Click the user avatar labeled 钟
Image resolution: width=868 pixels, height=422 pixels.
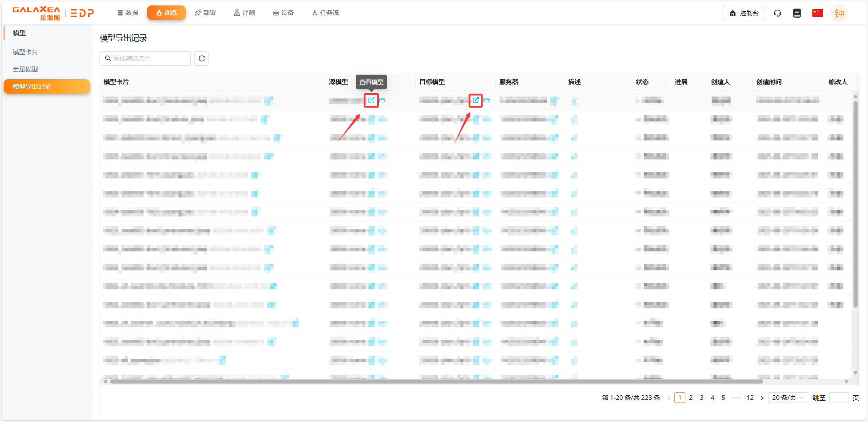pyautogui.click(x=839, y=14)
